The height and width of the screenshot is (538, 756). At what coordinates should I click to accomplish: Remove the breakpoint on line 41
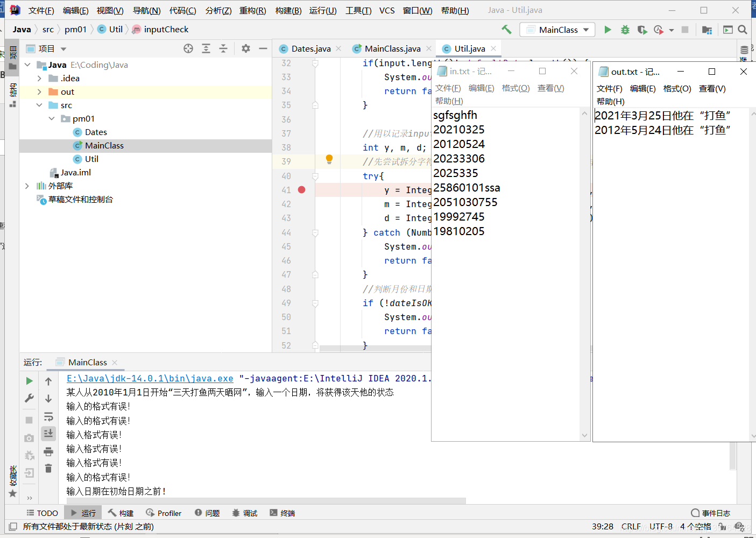(x=301, y=190)
